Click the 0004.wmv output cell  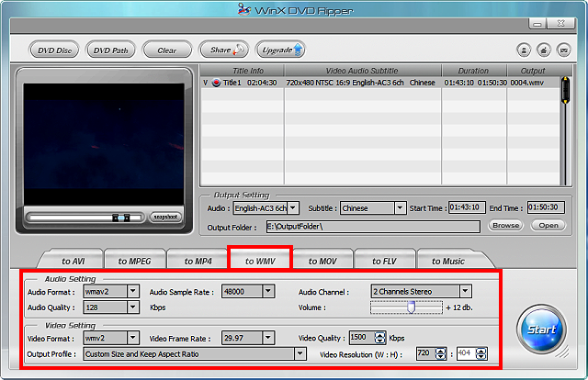tap(527, 83)
